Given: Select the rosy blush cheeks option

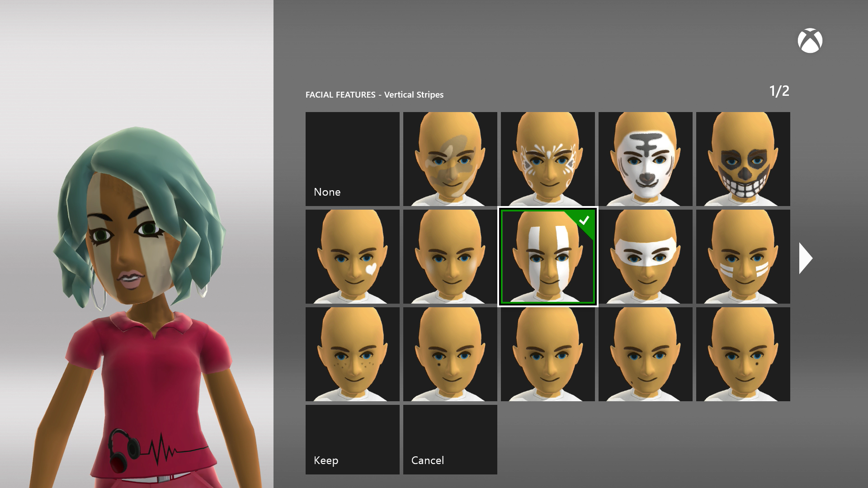Looking at the screenshot, I should pyautogui.click(x=450, y=257).
